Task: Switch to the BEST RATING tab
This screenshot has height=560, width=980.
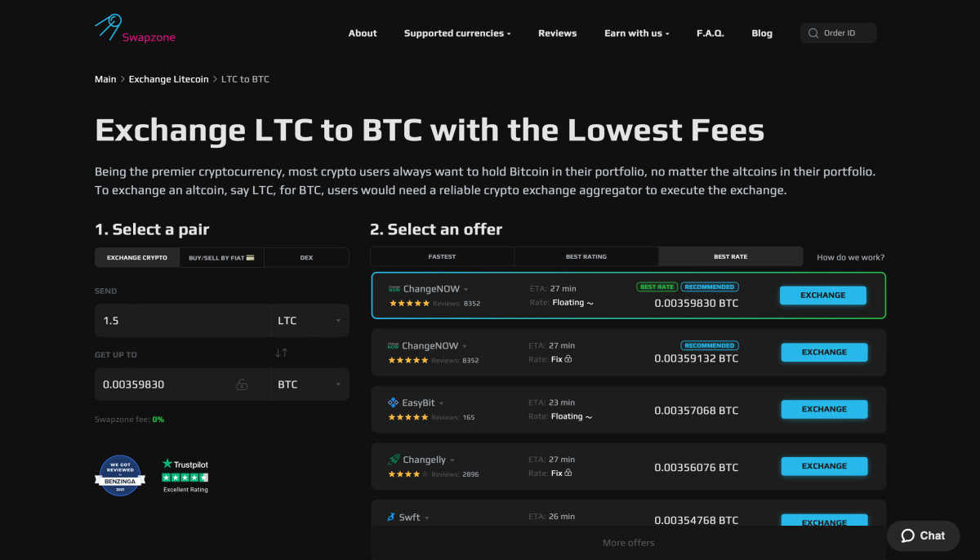Action: tap(586, 256)
